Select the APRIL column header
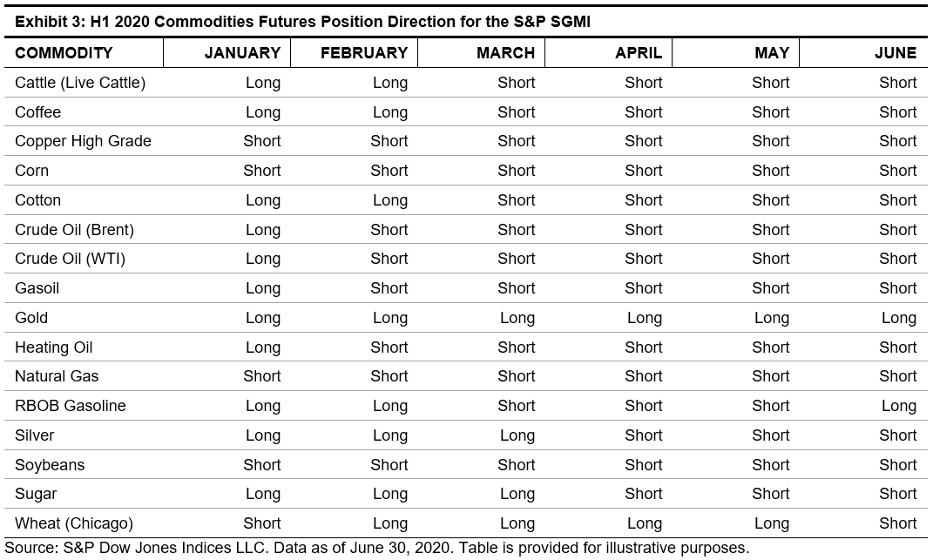The width and height of the screenshot is (933, 560). 639,53
